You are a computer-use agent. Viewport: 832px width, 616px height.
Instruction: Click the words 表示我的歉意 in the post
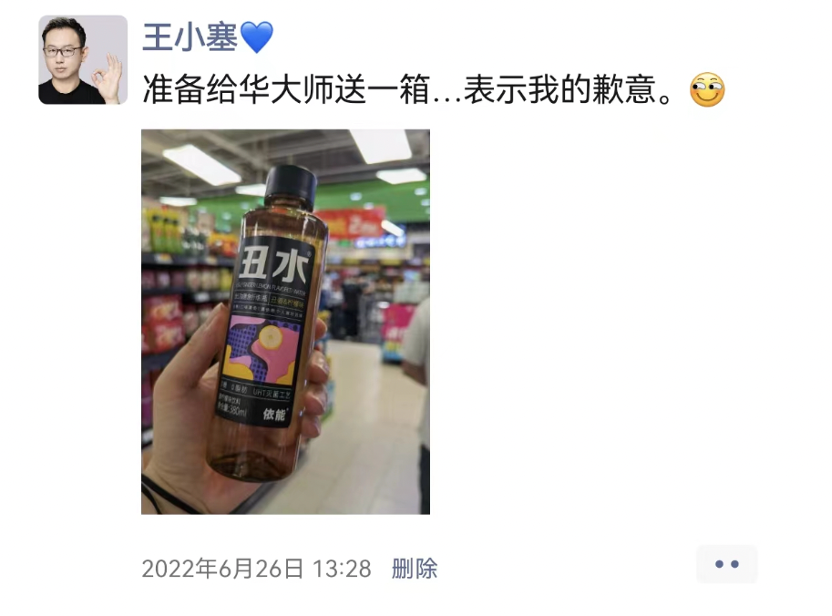pyautogui.click(x=560, y=90)
